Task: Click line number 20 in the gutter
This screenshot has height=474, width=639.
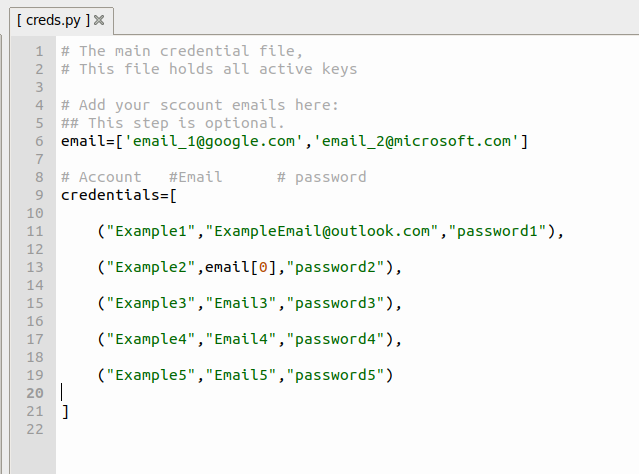Action: [35, 393]
